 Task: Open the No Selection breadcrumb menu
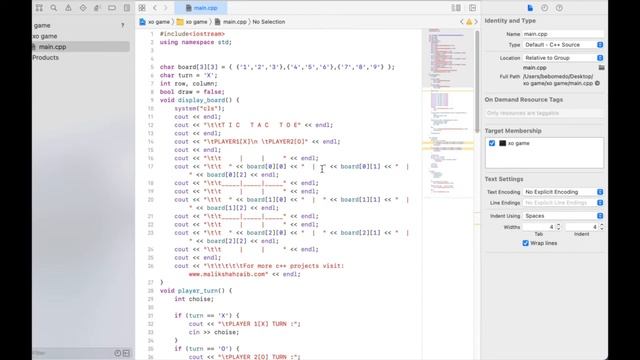[269, 22]
